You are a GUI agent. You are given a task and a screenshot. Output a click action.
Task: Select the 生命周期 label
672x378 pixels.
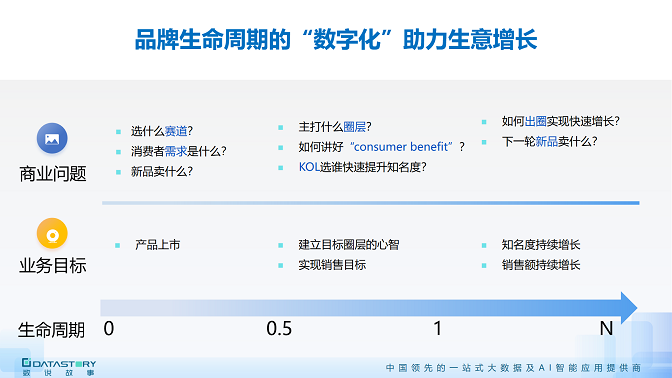click(51, 330)
